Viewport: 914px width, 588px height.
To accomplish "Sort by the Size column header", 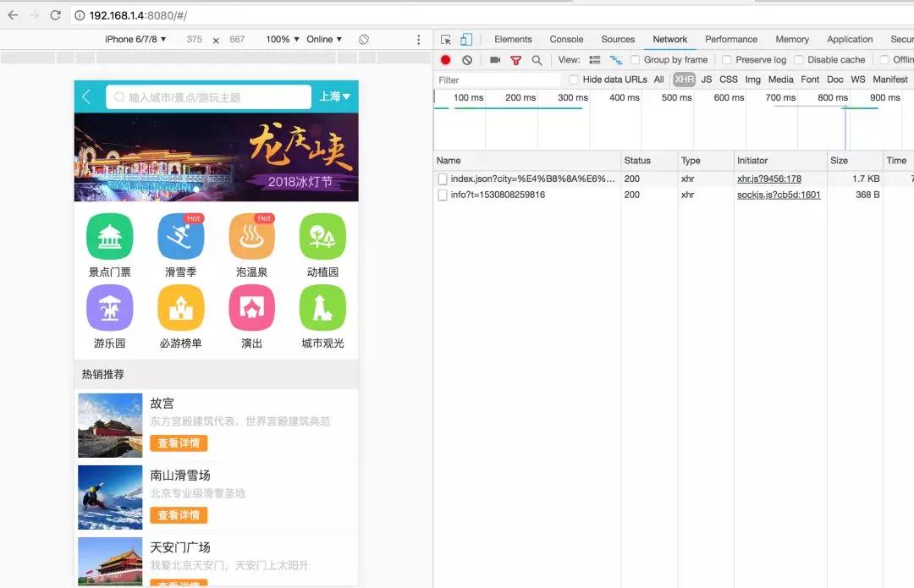I will click(855, 160).
